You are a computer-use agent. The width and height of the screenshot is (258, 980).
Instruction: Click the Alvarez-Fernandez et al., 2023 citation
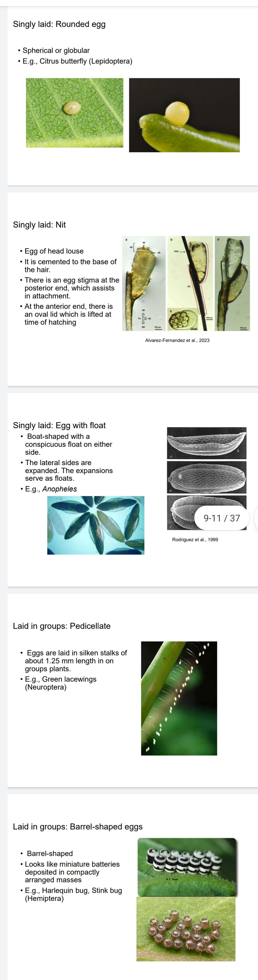[177, 340]
